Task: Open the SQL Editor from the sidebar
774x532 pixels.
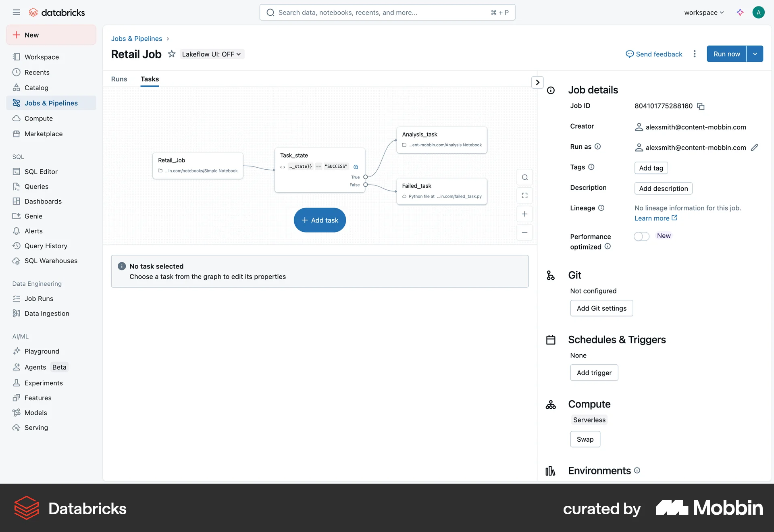Action: coord(40,171)
